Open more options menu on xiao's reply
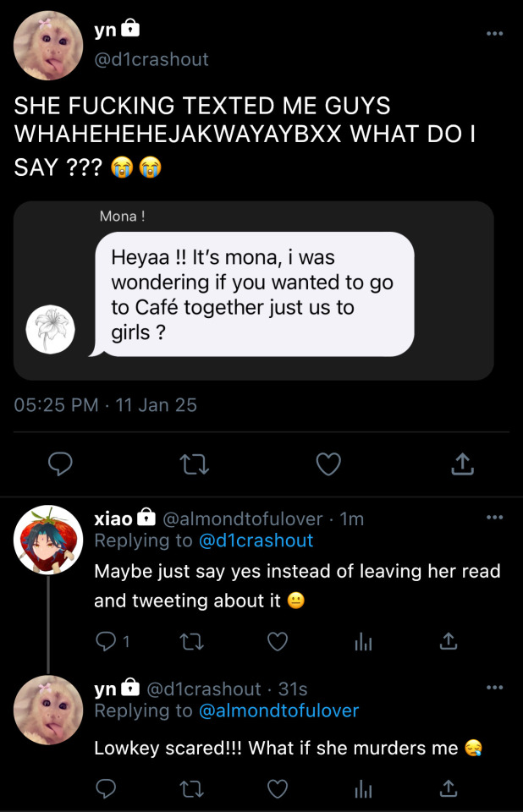Image resolution: width=523 pixels, height=812 pixels. pyautogui.click(x=495, y=517)
